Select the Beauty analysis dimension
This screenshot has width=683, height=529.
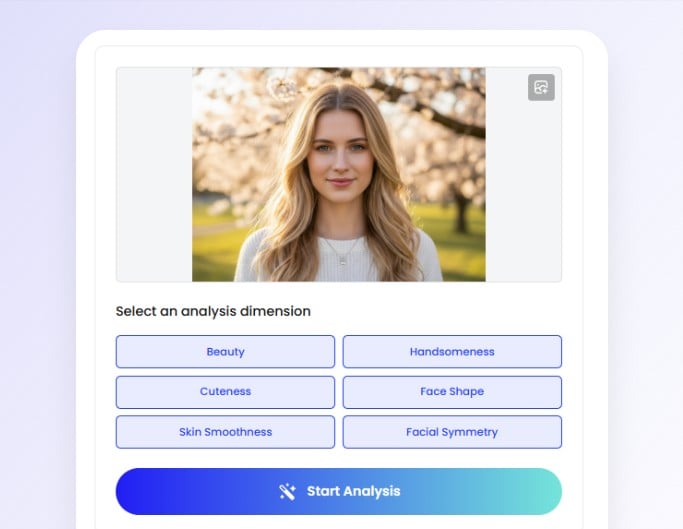coord(225,352)
